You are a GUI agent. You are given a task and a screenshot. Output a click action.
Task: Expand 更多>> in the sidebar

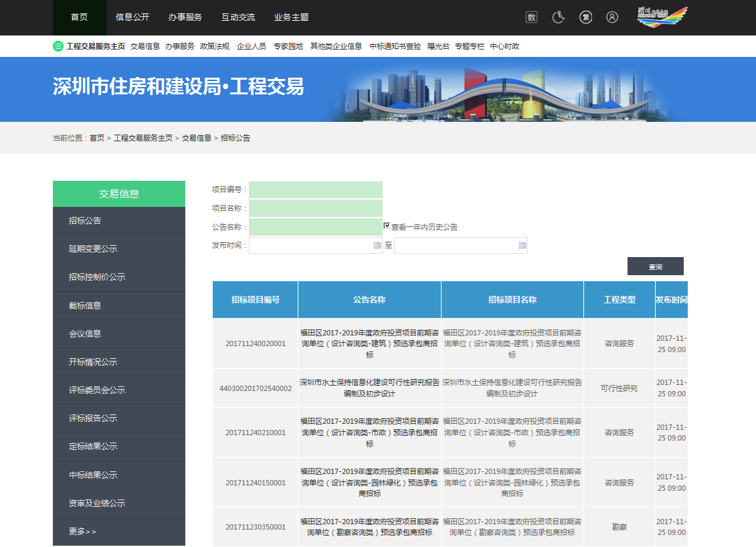(119, 532)
